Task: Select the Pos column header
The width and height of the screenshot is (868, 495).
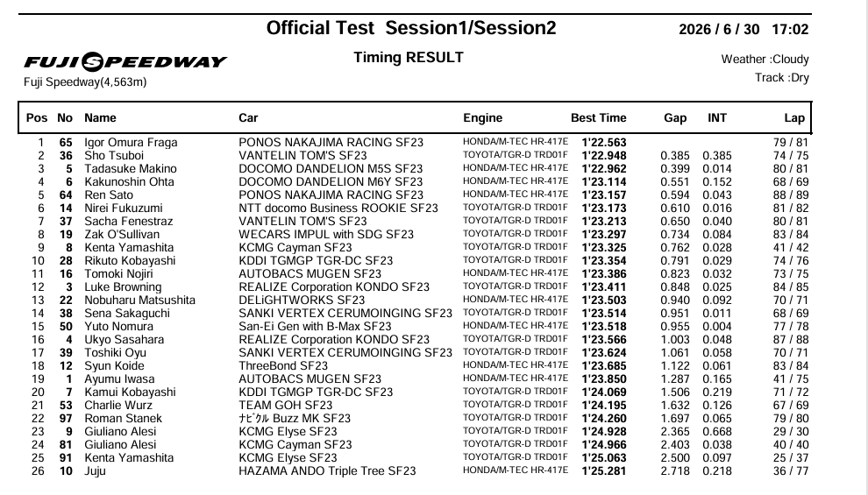Action: 37,117
